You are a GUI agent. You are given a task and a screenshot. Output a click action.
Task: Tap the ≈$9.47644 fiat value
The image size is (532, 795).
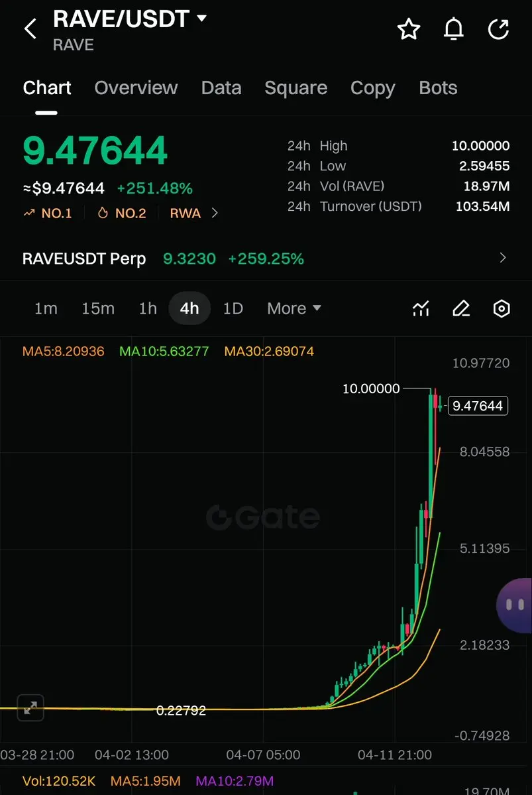[x=64, y=188]
